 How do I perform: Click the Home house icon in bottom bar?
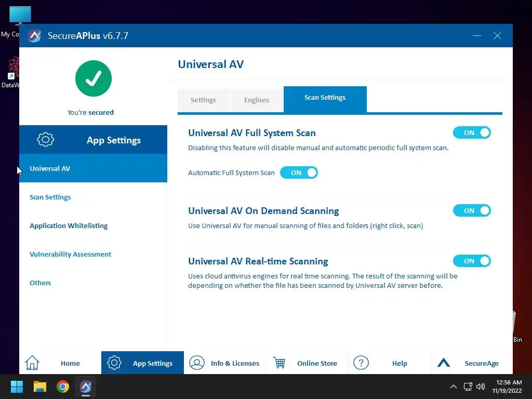click(32, 363)
